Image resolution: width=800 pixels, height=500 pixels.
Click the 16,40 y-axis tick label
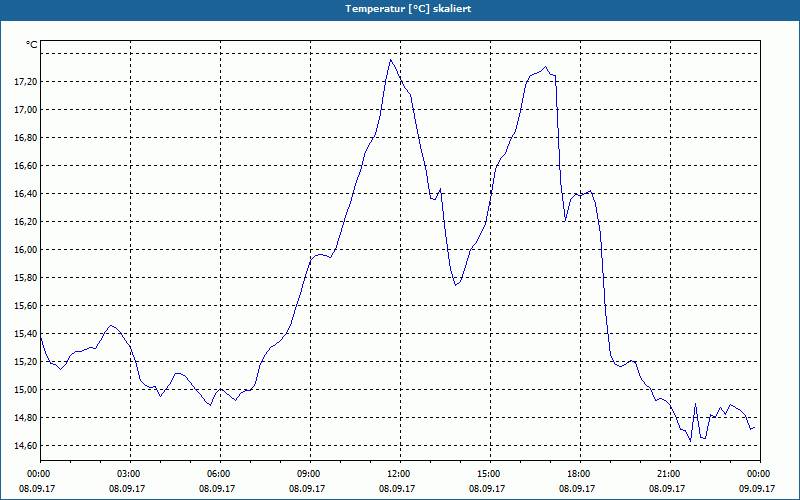pos(28,194)
